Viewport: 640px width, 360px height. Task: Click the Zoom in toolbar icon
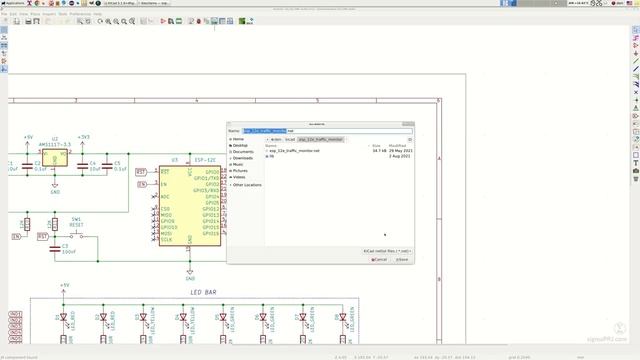coord(108,21)
